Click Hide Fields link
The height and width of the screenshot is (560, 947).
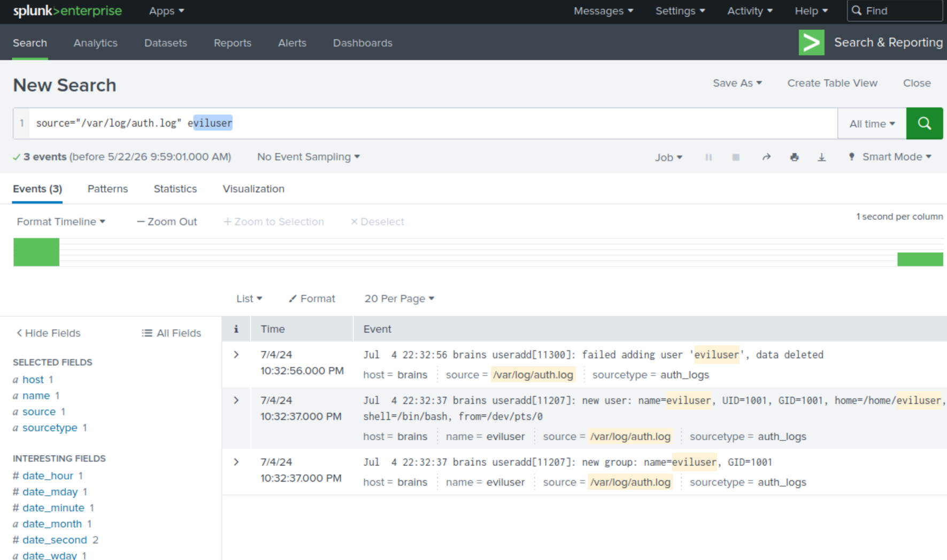[48, 333]
